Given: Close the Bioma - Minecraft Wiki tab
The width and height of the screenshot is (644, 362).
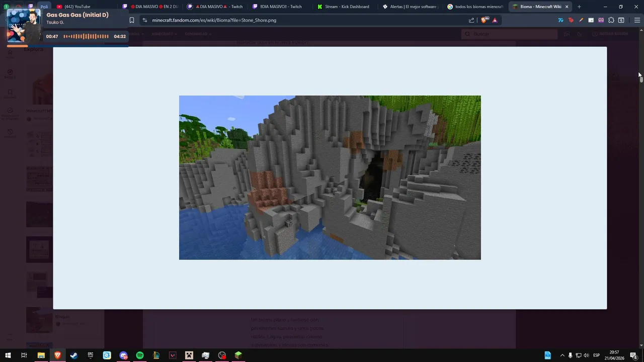Looking at the screenshot, I should click(x=567, y=7).
